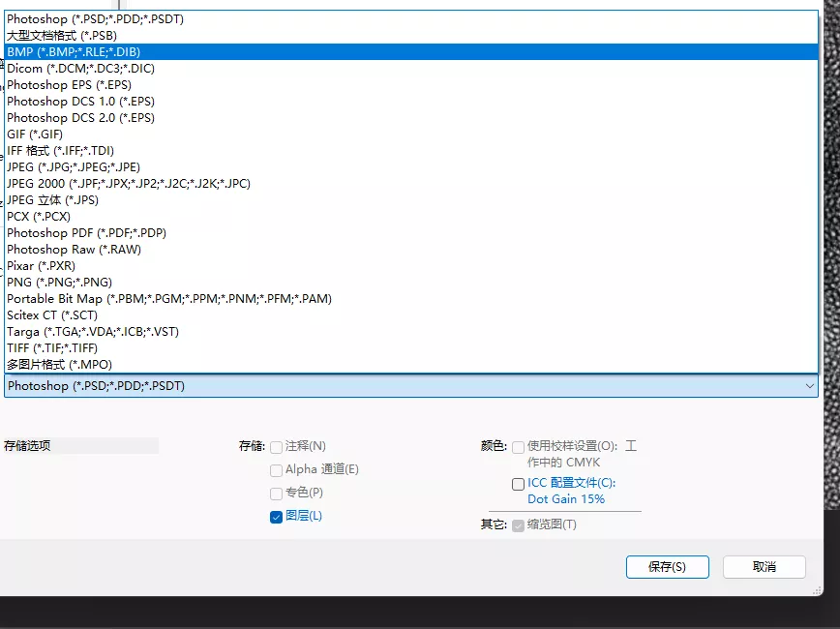Pick Targa (*.TGA) format option
This screenshot has height=629, width=840.
[x=92, y=332]
